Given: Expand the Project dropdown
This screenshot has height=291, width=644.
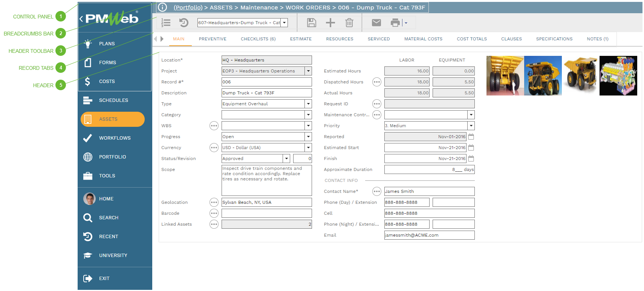Looking at the screenshot, I should pyautogui.click(x=308, y=71).
